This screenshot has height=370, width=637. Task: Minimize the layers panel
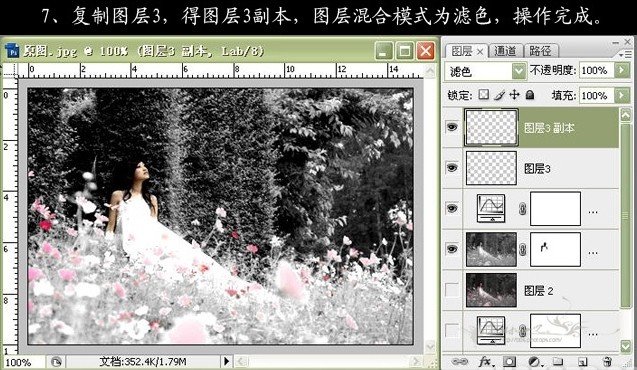click(616, 42)
